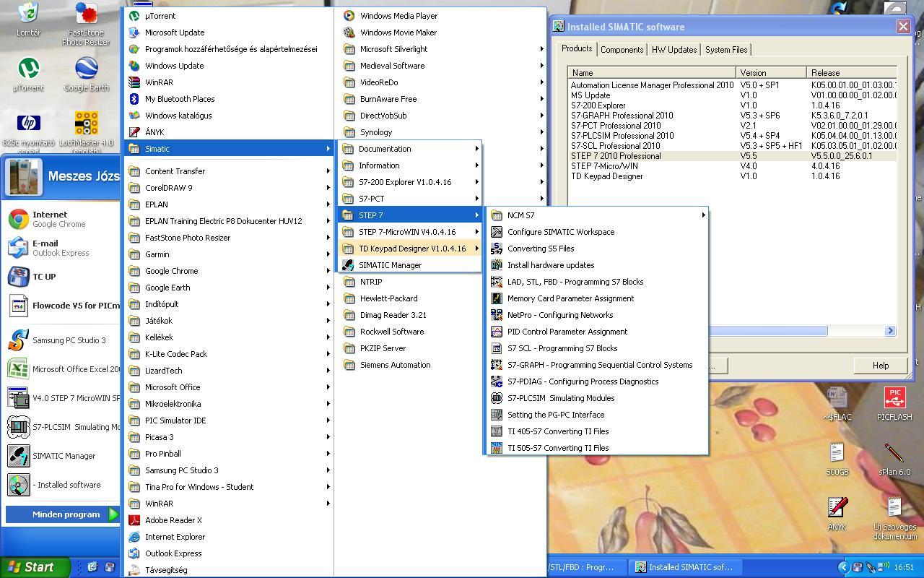Select Products tab
This screenshot has height=578, width=924.
point(577,48)
